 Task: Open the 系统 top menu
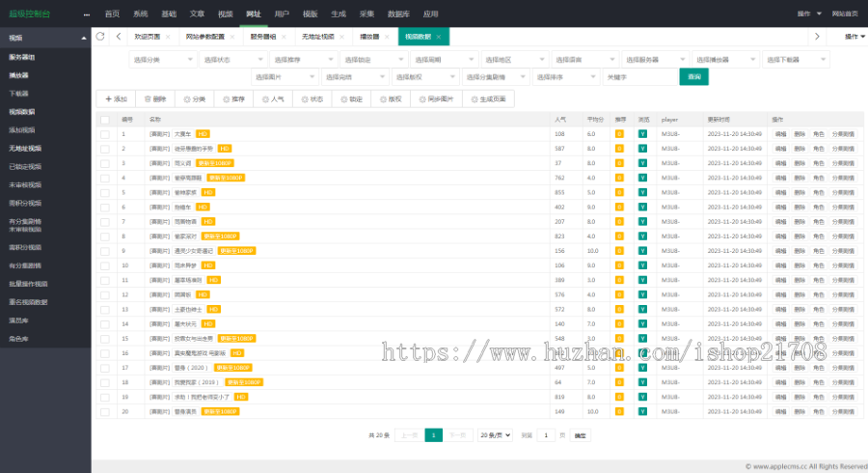[141, 14]
